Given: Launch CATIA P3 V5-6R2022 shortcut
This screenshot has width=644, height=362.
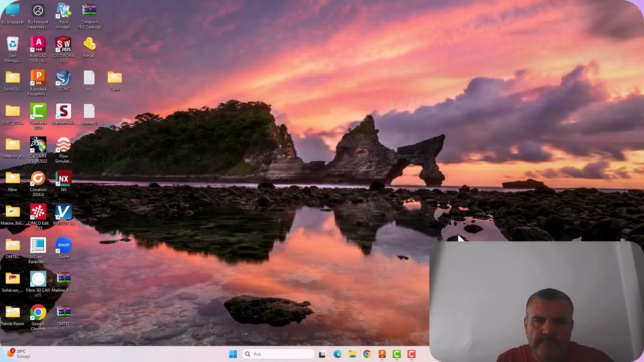Looking at the screenshot, I should pos(38,150).
